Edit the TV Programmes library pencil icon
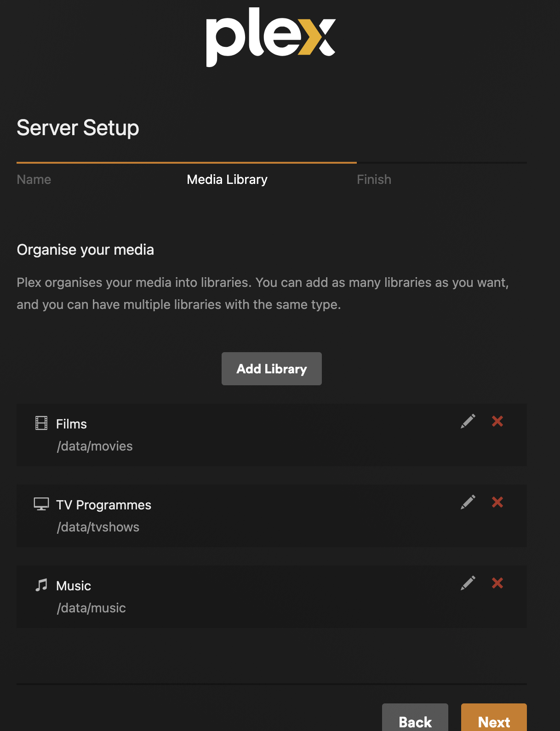The height and width of the screenshot is (731, 560). (468, 502)
